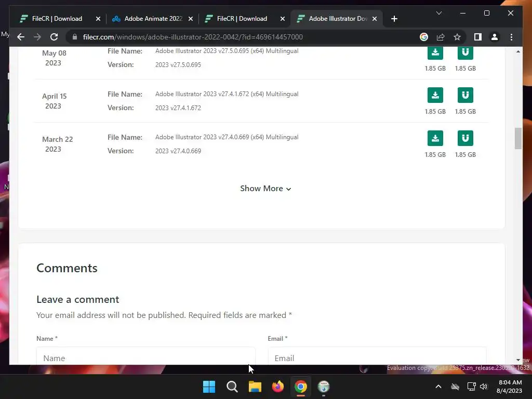Reload the current page
This screenshot has height=399, width=532.
[54, 37]
